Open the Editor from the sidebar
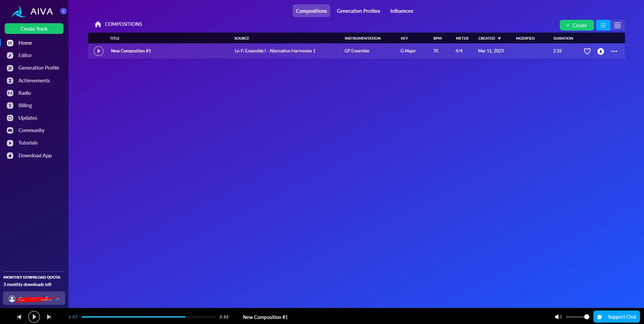This screenshot has width=644, height=324. tap(25, 55)
